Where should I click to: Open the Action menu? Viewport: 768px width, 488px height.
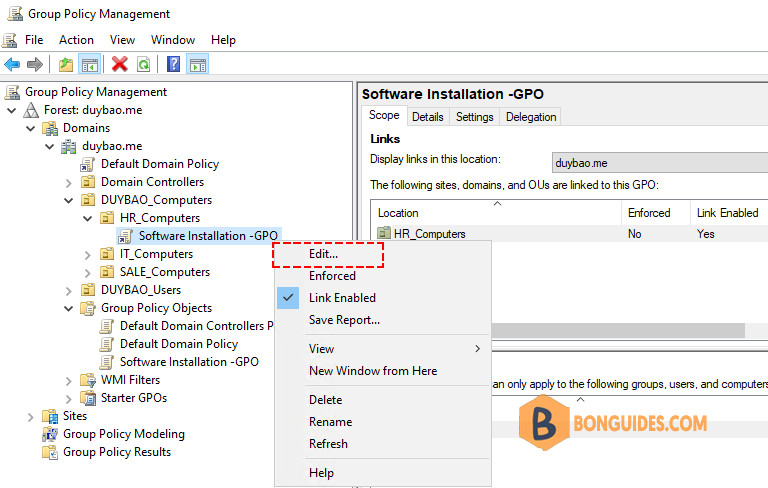click(76, 40)
